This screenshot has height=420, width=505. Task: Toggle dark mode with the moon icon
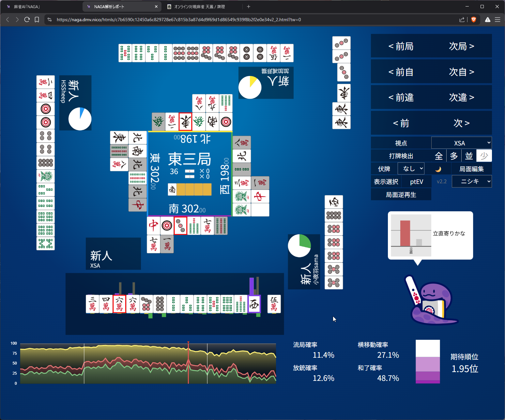point(438,169)
